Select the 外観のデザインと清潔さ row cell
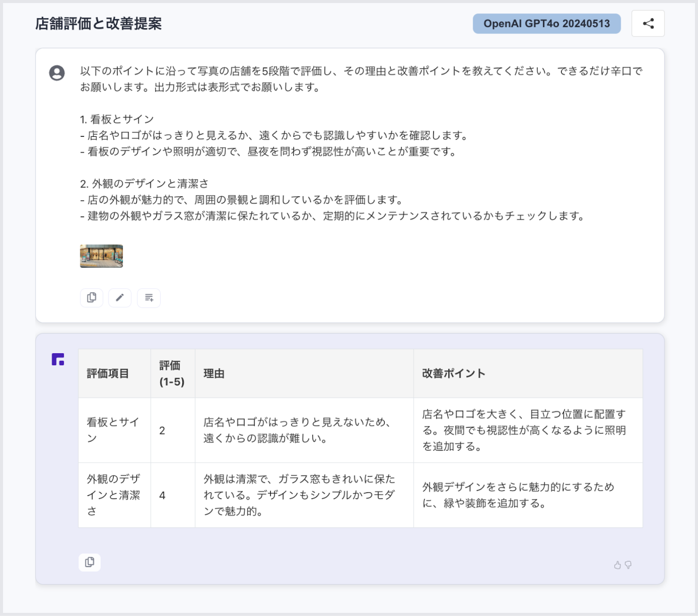This screenshot has height=616, width=698. pyautogui.click(x=115, y=495)
